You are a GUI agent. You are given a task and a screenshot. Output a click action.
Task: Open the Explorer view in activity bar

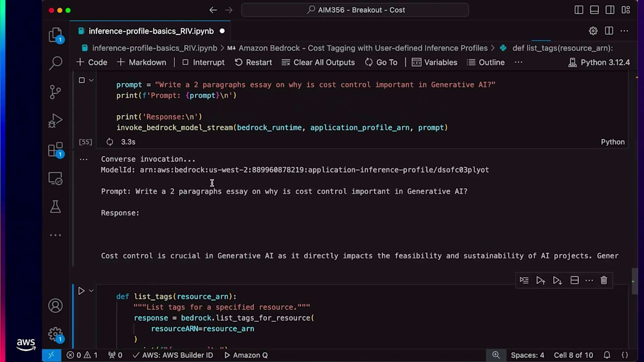(x=56, y=35)
